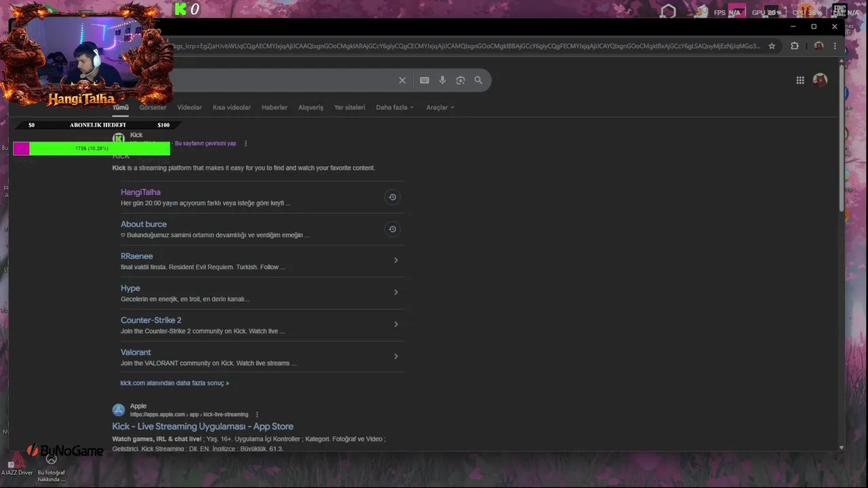
Task: Switch to the Videolar tab
Action: coord(189,107)
